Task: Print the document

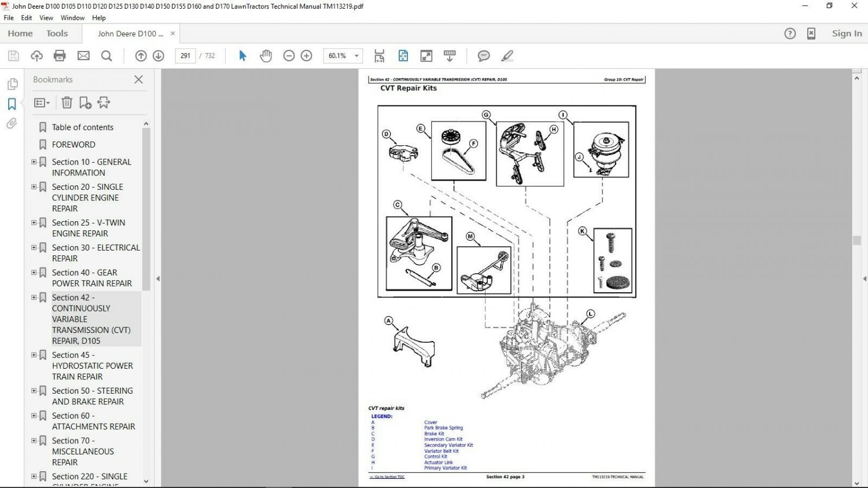Action: click(60, 56)
